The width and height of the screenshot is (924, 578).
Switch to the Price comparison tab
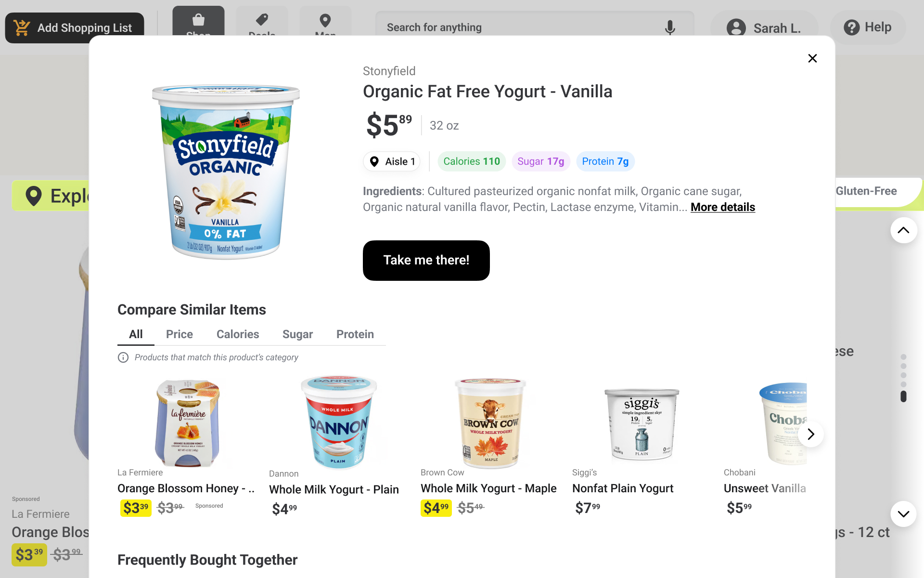179,334
